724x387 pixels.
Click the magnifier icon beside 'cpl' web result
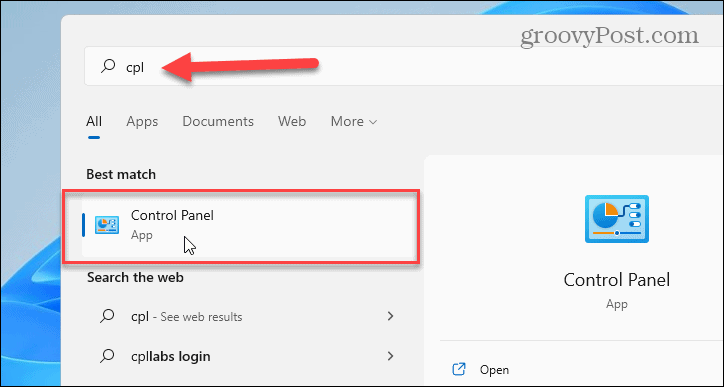(x=107, y=316)
